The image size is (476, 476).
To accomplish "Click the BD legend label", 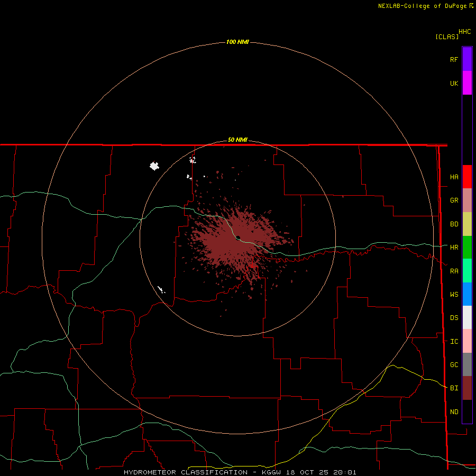I will coord(454,224).
